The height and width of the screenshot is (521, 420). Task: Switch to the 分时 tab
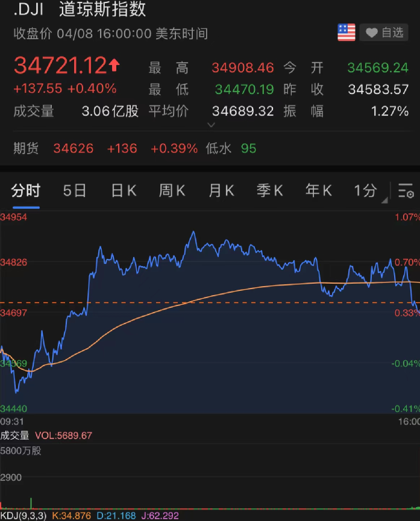pyautogui.click(x=25, y=191)
